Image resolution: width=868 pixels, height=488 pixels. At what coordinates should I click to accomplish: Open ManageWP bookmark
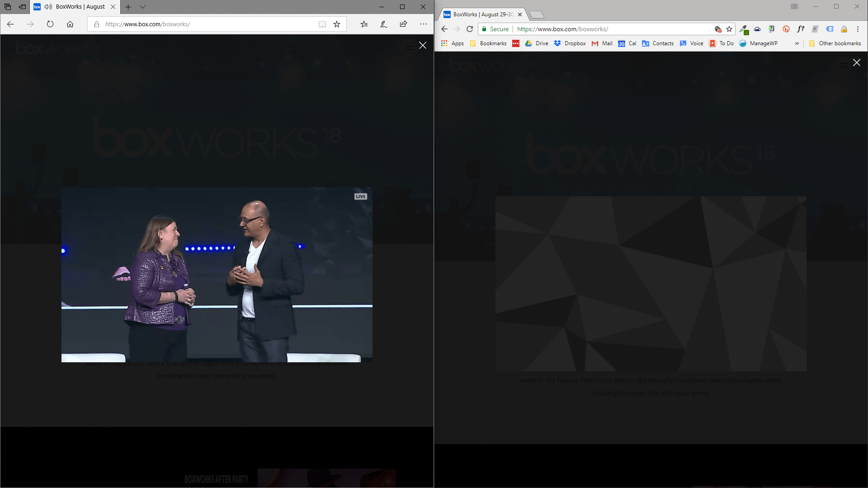click(759, 43)
